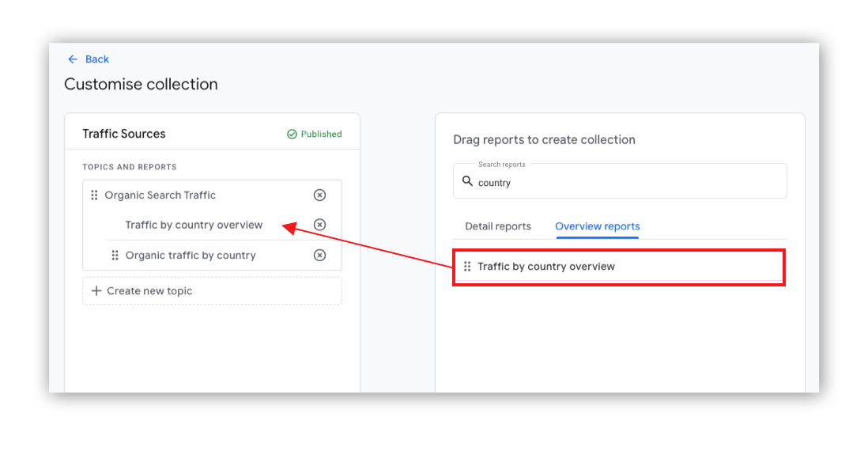
Task: Focus the Search reports field containing country
Action: [620, 181]
